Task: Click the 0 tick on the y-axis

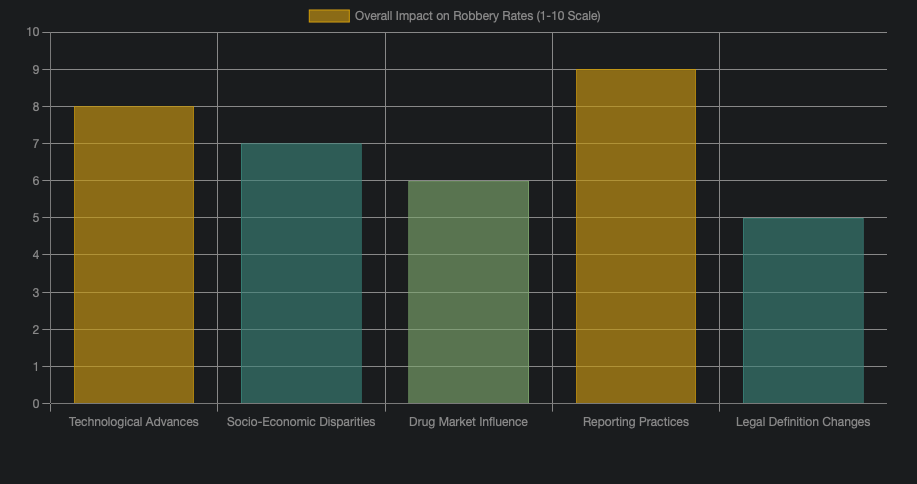Action: (35, 404)
